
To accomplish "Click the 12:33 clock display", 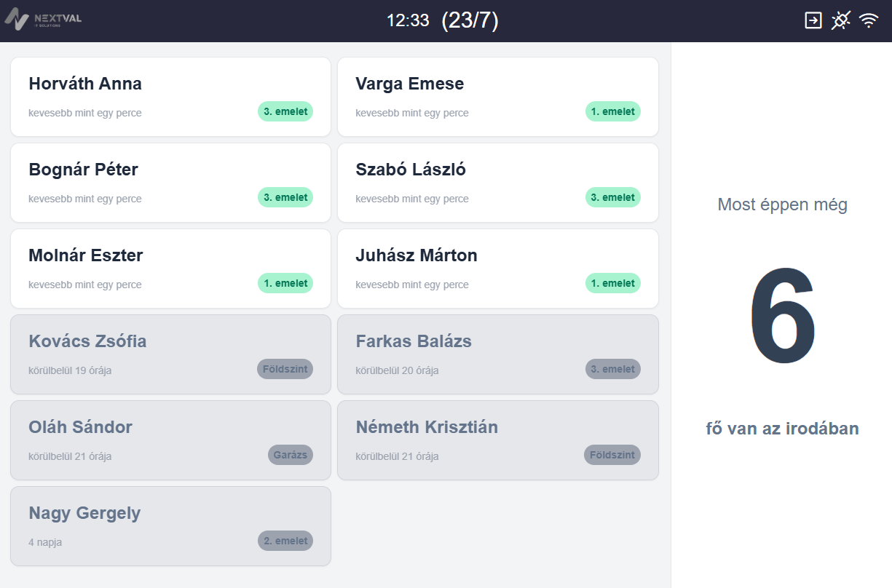I will [x=408, y=20].
